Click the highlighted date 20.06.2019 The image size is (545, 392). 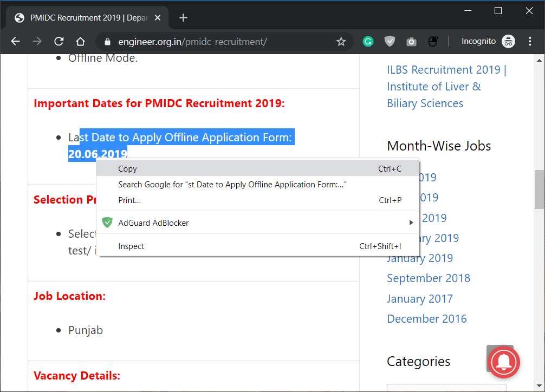98,154
